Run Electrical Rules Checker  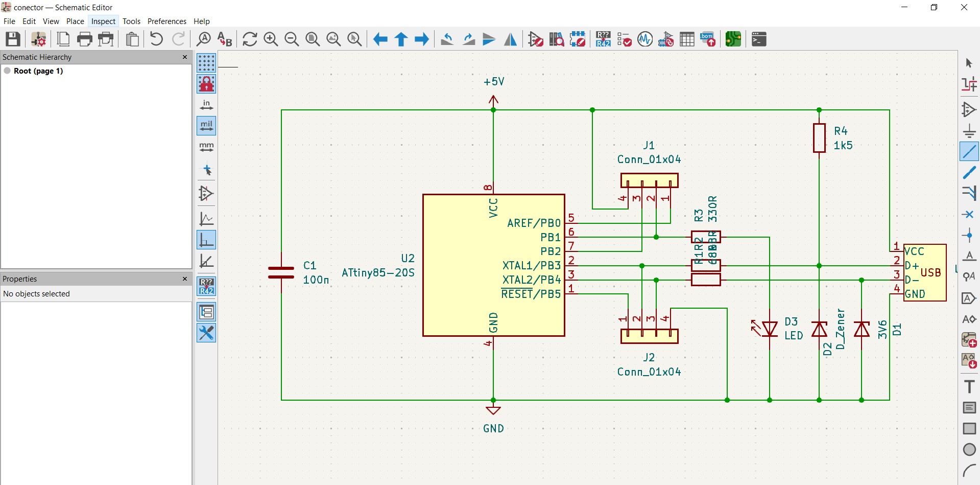click(624, 39)
